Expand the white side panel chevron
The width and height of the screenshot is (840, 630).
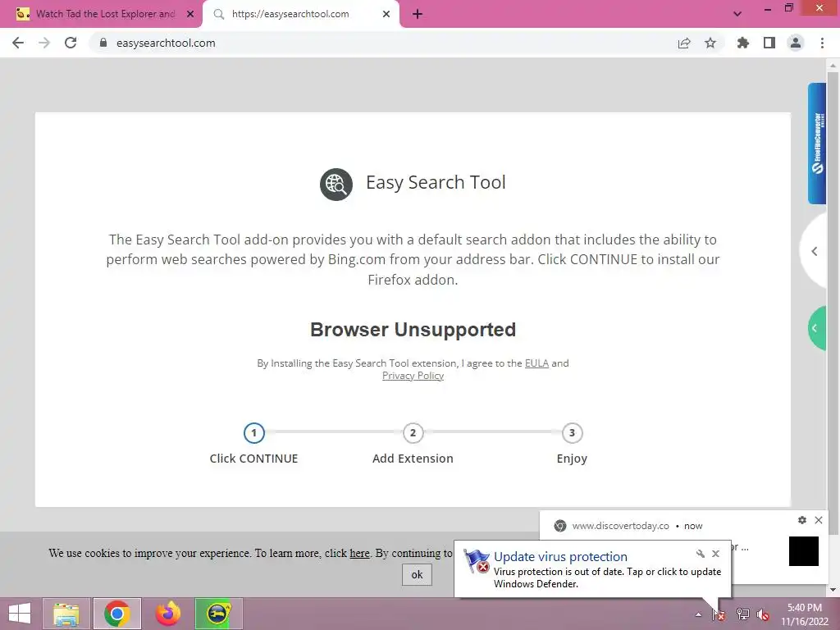click(x=815, y=251)
